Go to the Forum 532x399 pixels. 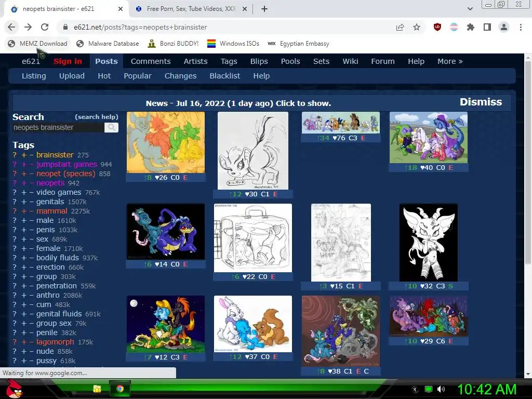383,61
